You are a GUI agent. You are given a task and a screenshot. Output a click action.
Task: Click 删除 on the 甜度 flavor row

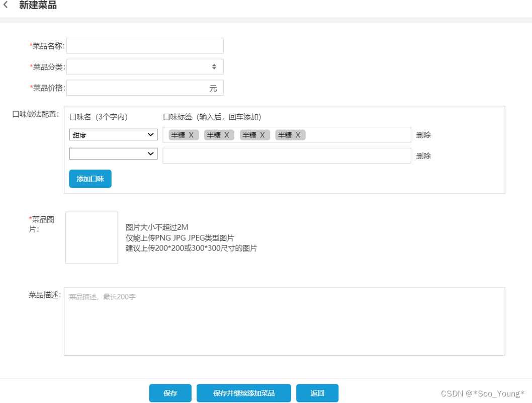point(423,134)
